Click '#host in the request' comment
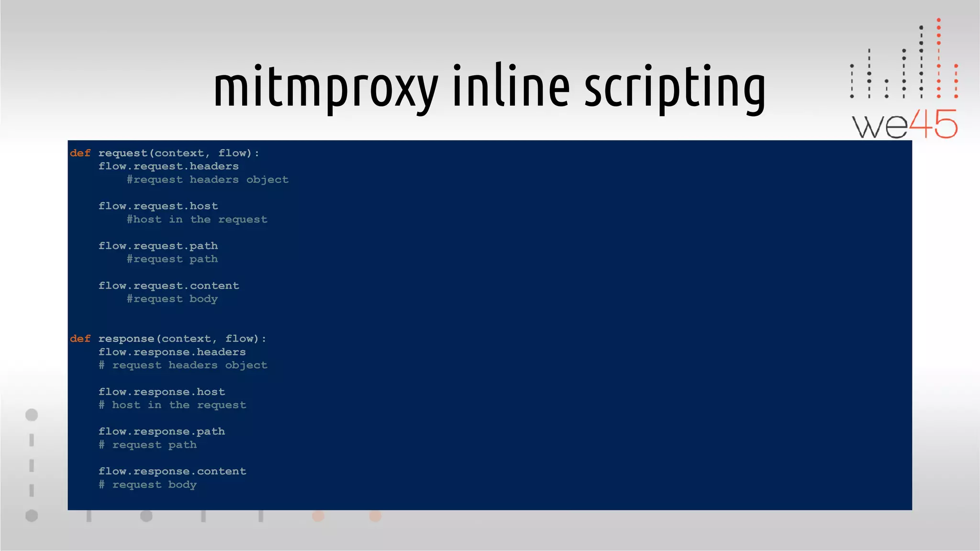 197,220
